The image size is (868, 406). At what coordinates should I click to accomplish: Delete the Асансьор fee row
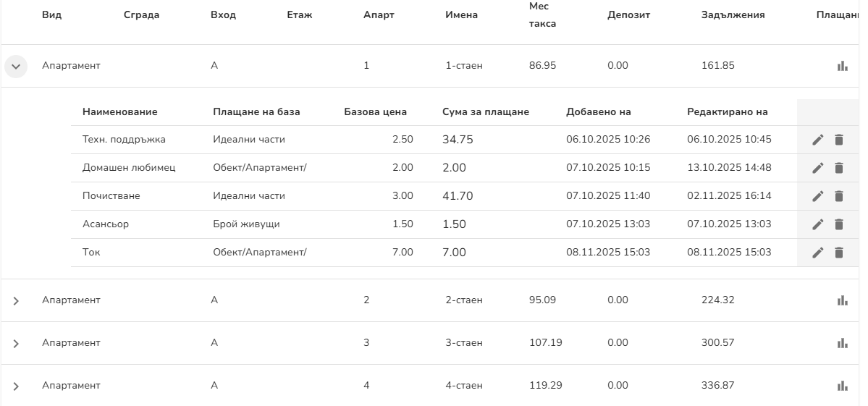pyautogui.click(x=839, y=224)
